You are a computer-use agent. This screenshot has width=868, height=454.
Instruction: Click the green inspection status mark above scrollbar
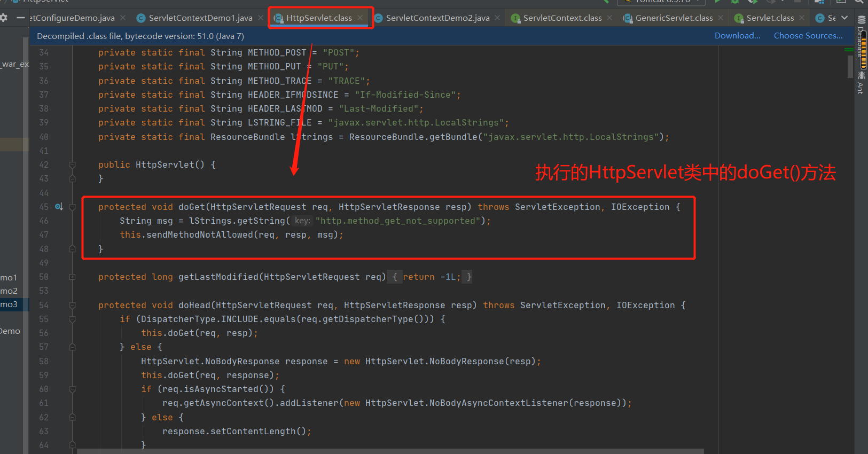[x=849, y=50]
